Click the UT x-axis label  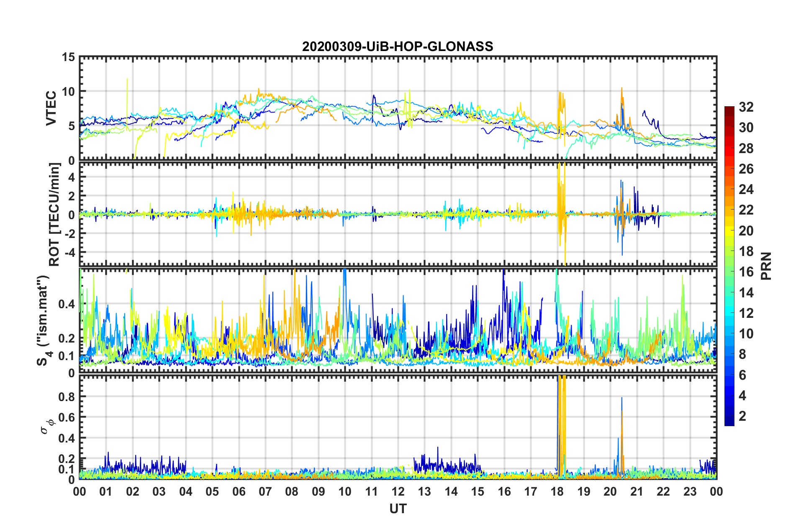(398, 509)
